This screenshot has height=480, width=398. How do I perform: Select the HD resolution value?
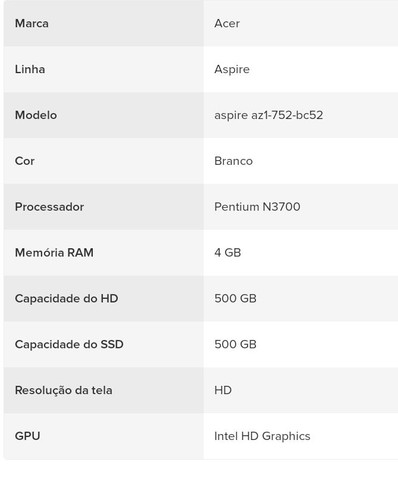223,390
